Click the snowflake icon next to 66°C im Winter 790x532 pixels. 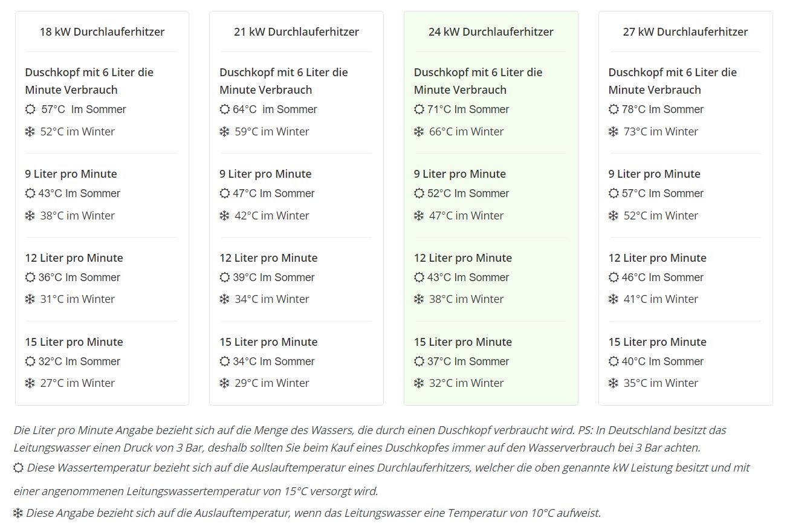click(419, 132)
